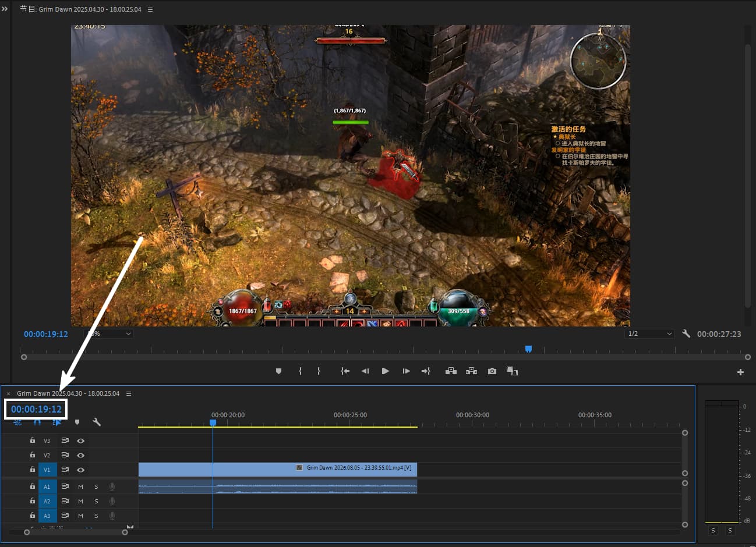Viewport: 756px width, 547px height.
Task: Click the Extract button
Action: tap(471, 371)
